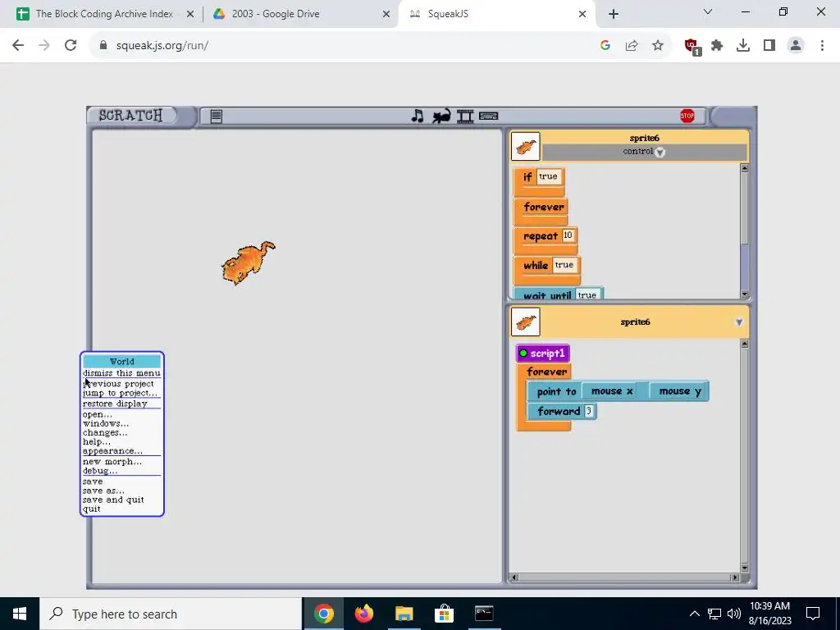Viewport: 840px width, 630px height.
Task: Click sprite6 thumbnail in scripts pane header
Action: point(526,322)
